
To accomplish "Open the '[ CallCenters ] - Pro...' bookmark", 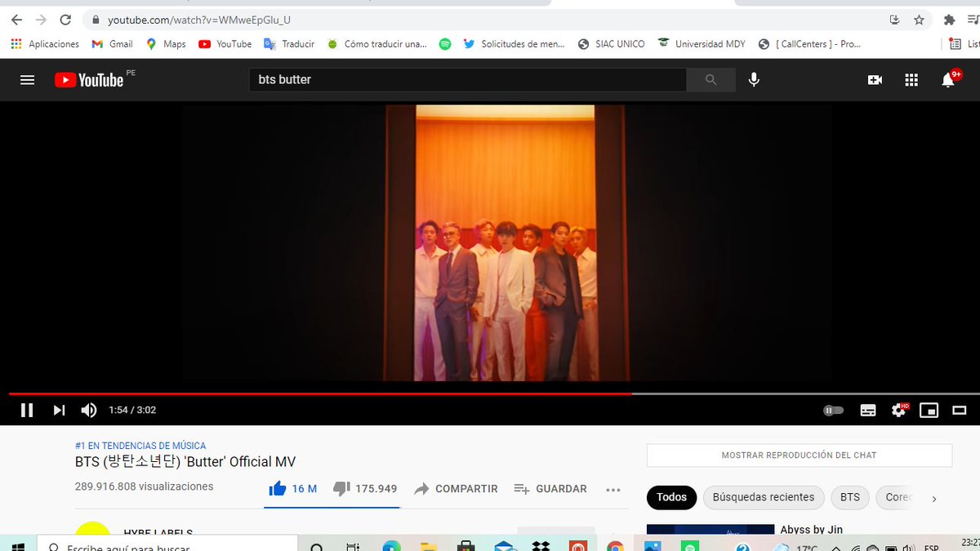I will pyautogui.click(x=809, y=44).
